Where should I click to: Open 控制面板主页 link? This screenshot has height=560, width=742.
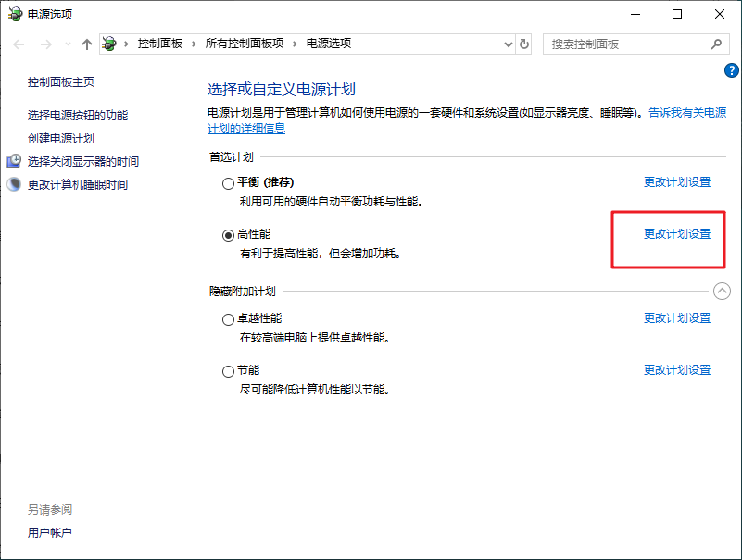point(60,82)
